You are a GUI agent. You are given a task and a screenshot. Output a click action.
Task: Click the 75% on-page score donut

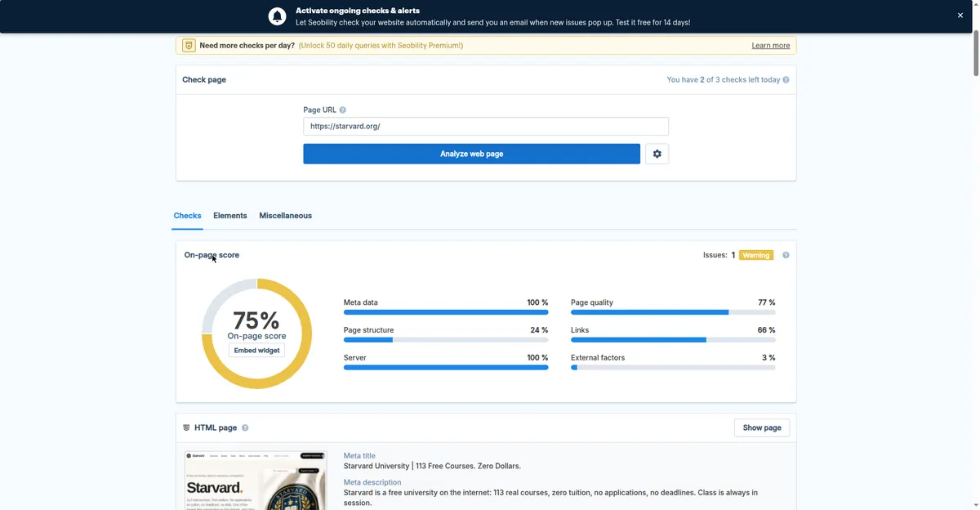pyautogui.click(x=257, y=333)
